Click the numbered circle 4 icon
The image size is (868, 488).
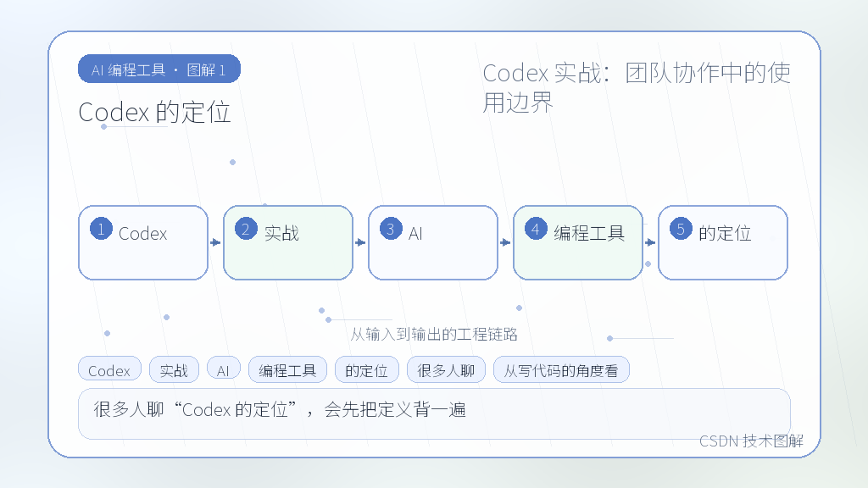coord(536,229)
